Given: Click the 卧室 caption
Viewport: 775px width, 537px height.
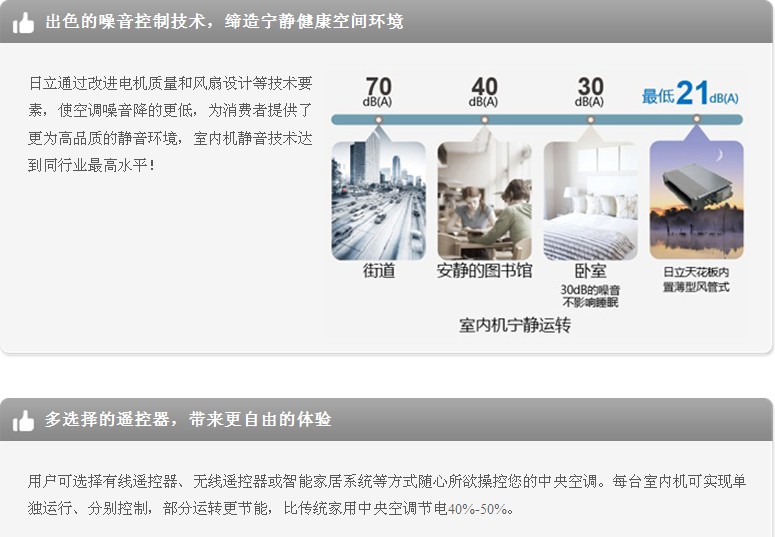Looking at the screenshot, I should (590, 271).
